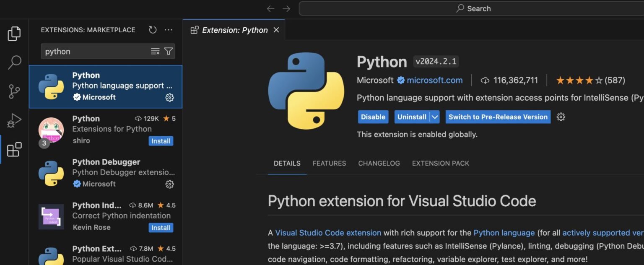Install the Python Indent extension
This screenshot has width=644, height=265.
point(161,228)
